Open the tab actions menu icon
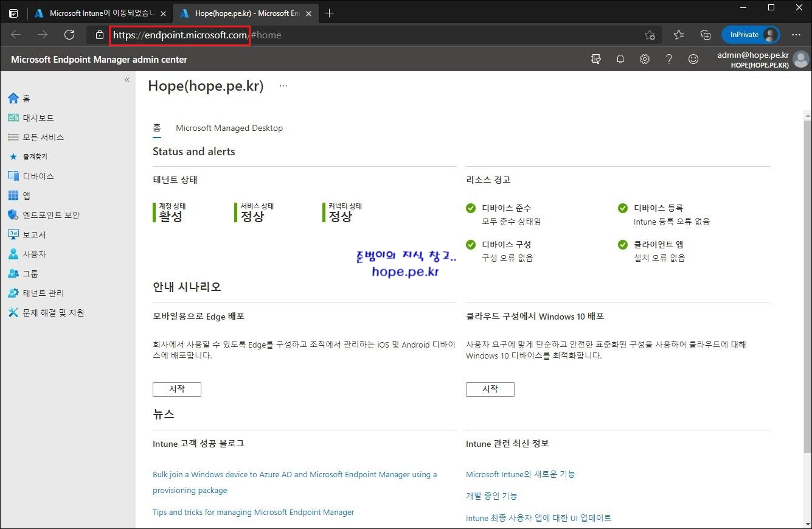 point(13,13)
